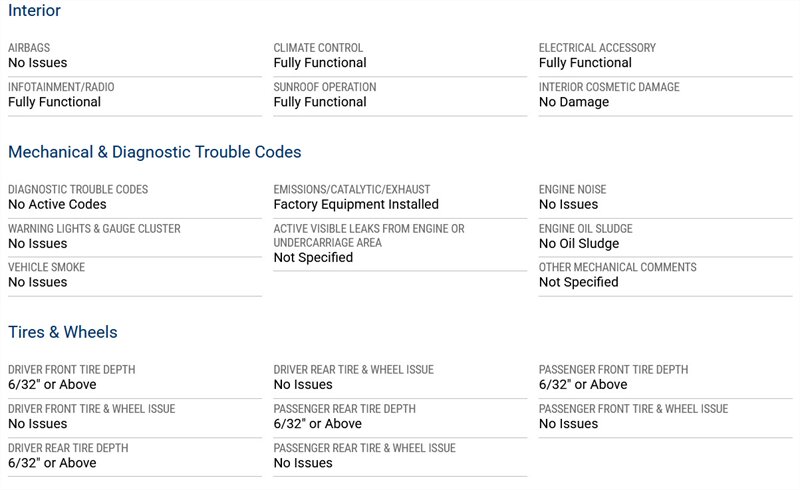Image resolution: width=800 pixels, height=490 pixels.
Task: Click the Airbags No Issues value
Action: [x=38, y=63]
